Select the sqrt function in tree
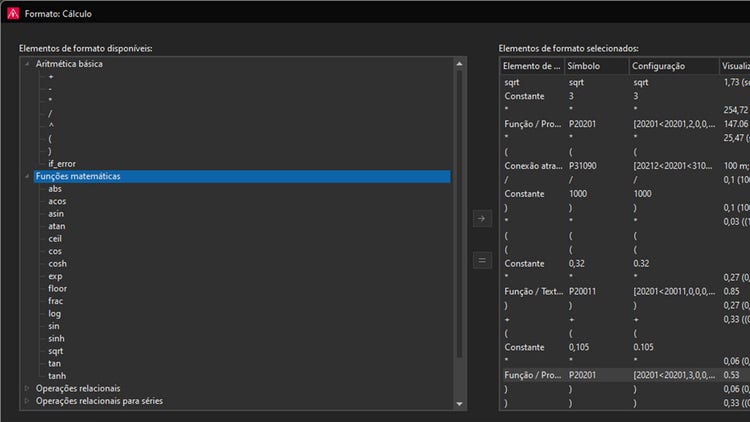 pyautogui.click(x=56, y=351)
